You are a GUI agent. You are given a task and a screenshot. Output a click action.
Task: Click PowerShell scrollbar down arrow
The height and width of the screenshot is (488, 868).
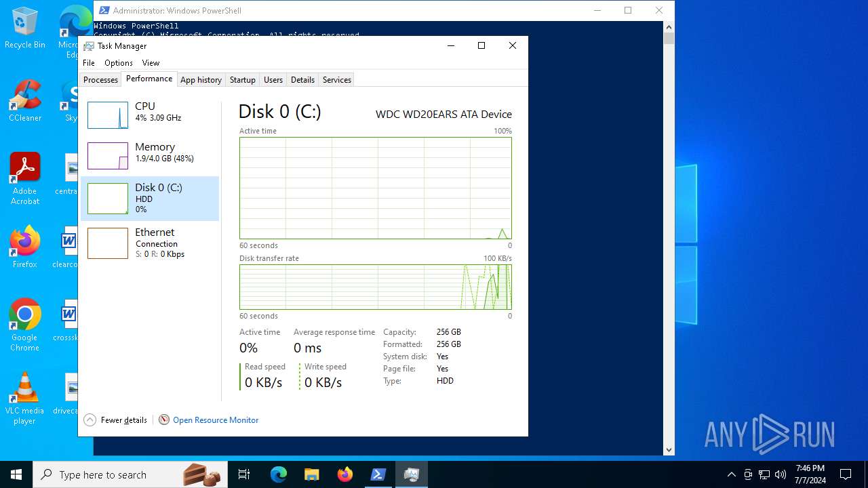coord(669,449)
